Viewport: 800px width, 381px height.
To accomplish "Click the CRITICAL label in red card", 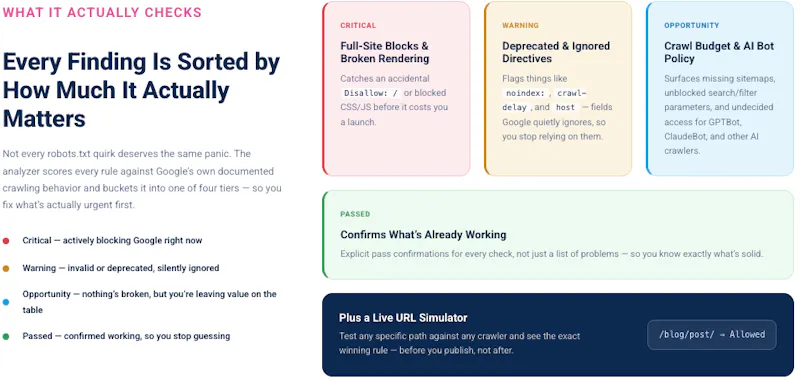I will point(358,25).
